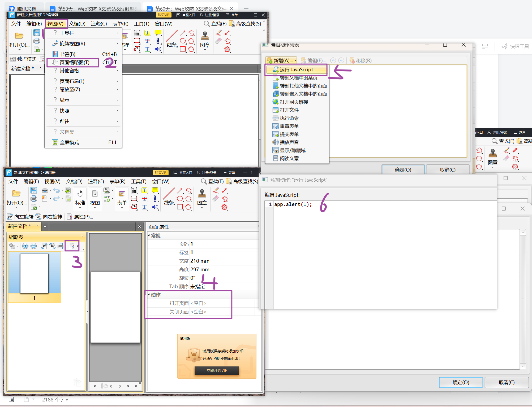Image resolution: width=532 pixels, height=407 pixels.
Task: Click yellow sticky note tool in lower editor
Action: 155,190
